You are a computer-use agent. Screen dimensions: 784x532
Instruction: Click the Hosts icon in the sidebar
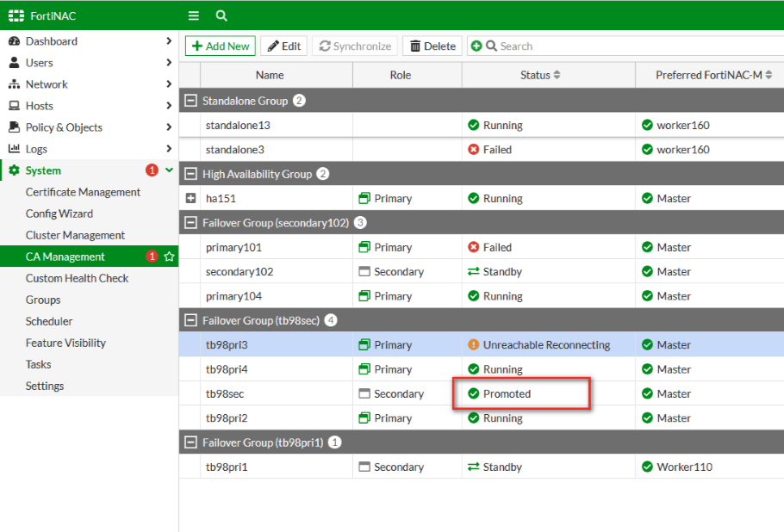click(x=16, y=105)
